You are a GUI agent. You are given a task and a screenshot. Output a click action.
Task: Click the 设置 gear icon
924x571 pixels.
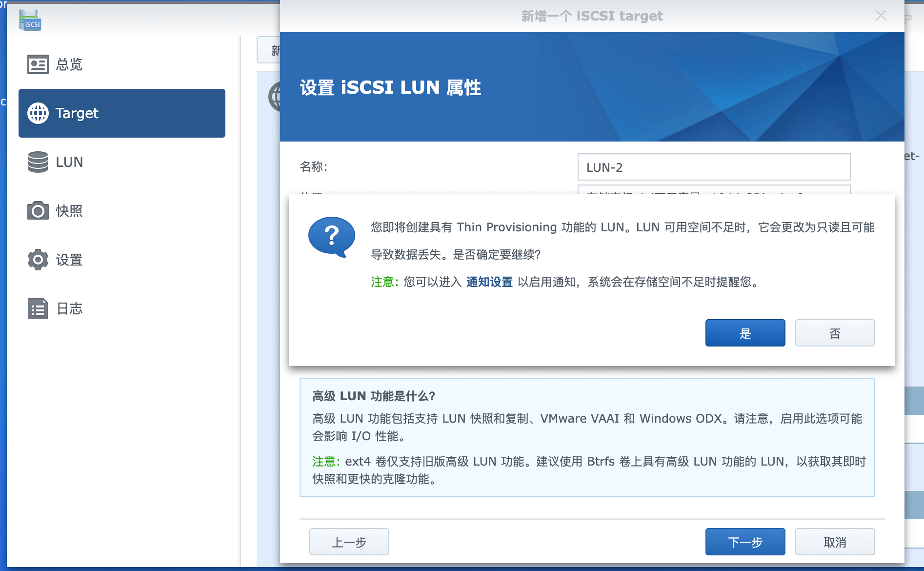point(38,260)
